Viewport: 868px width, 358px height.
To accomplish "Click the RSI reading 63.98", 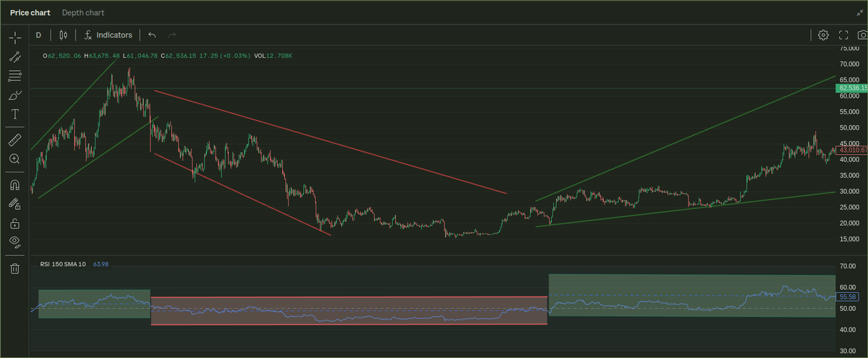I will [101, 265].
